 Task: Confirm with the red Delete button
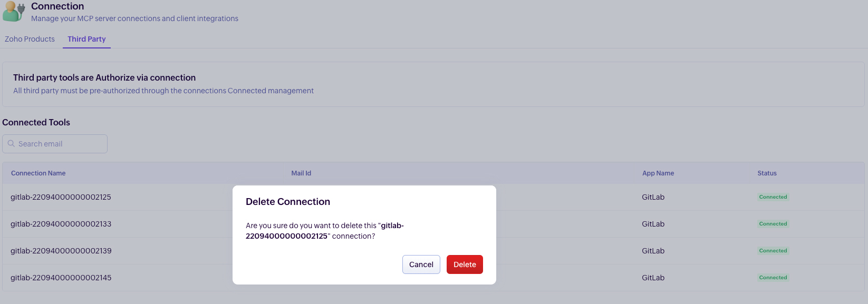click(465, 264)
